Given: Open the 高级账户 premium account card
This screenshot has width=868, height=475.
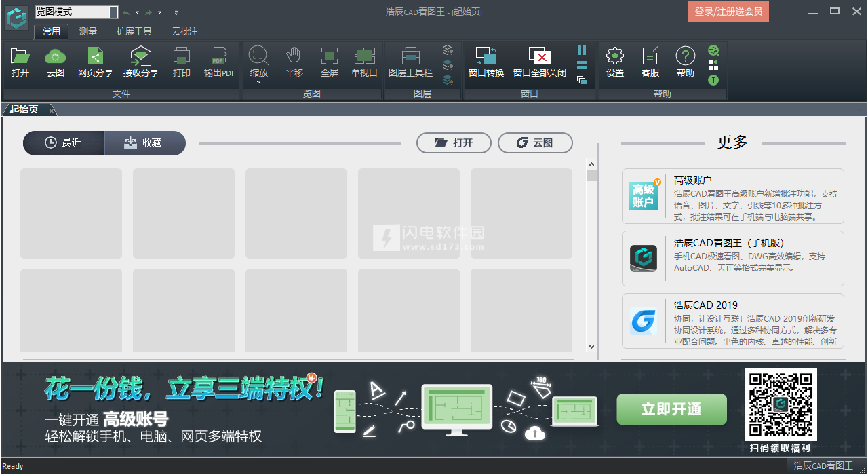Looking at the screenshot, I should pos(733,196).
